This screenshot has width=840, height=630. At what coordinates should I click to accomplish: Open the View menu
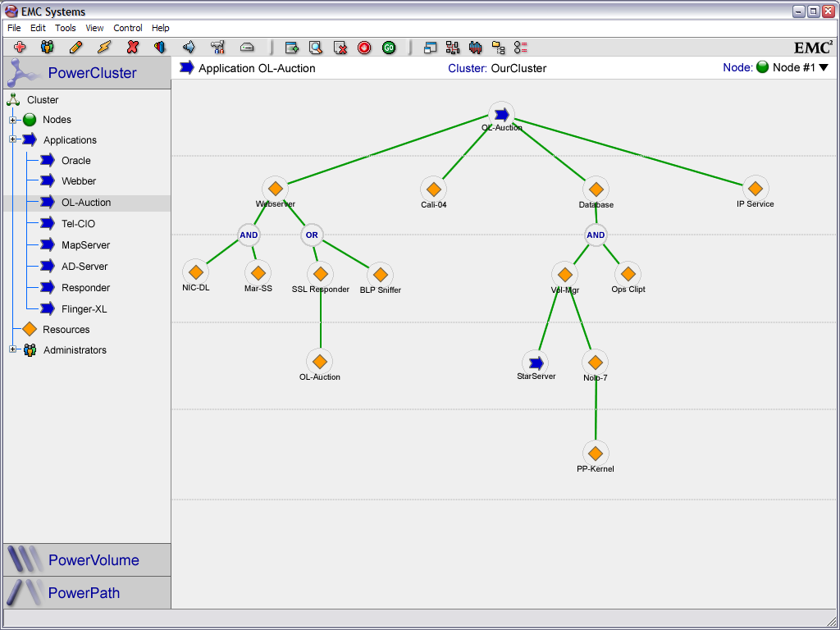pos(95,28)
